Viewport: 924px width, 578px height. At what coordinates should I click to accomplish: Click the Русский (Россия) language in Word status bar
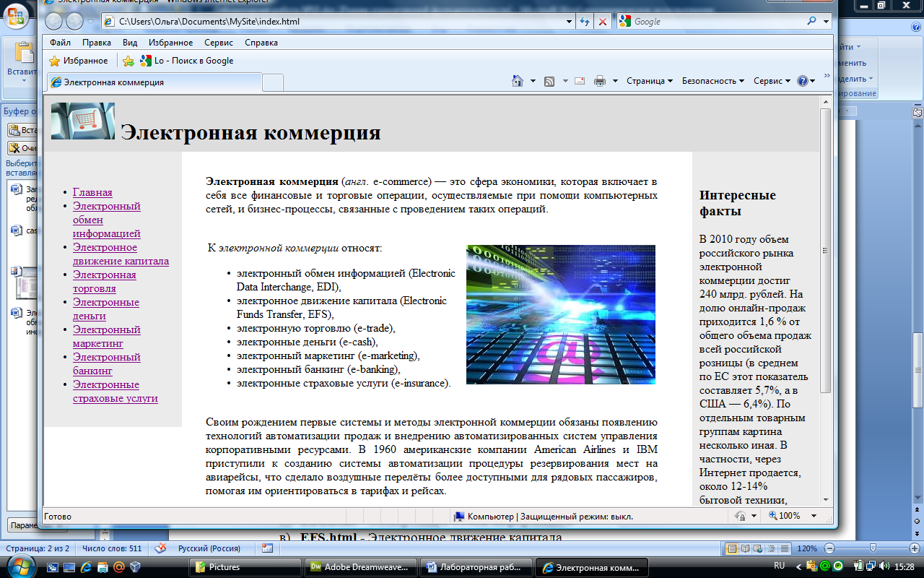pos(209,548)
